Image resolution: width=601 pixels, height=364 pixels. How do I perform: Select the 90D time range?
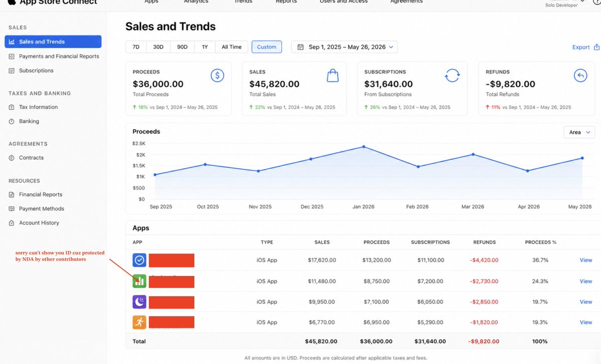182,47
